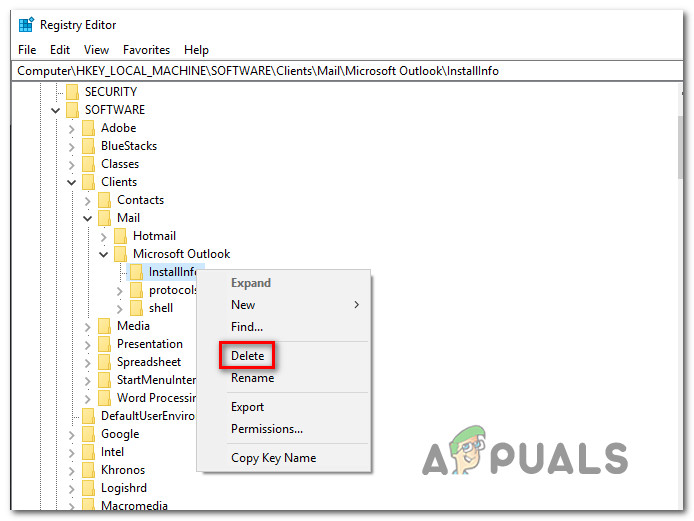The width and height of the screenshot is (694, 521).
Task: Click the StartMenuInternet folder icon
Action: pyautogui.click(x=104, y=380)
